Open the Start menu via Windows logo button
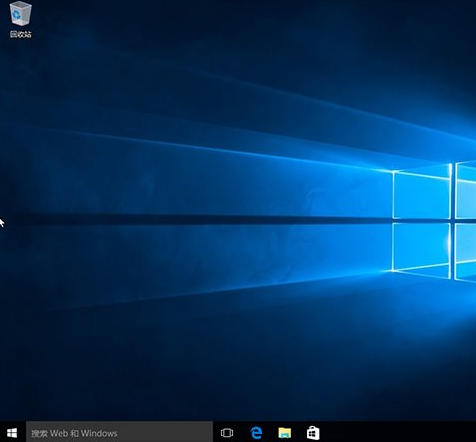 click(12, 433)
